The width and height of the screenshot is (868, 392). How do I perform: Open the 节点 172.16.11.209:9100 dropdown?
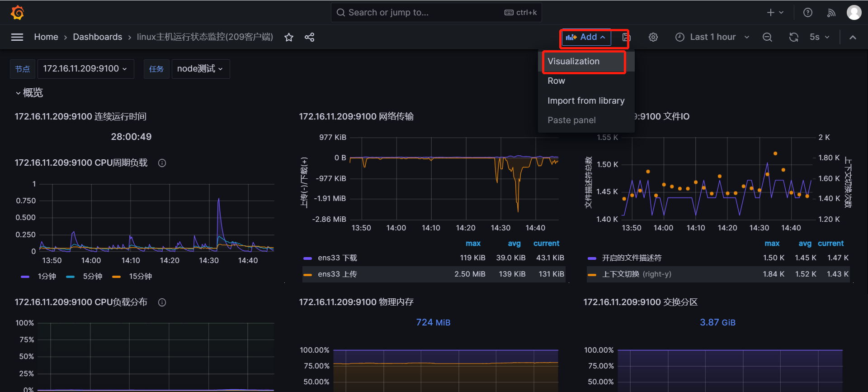point(85,69)
